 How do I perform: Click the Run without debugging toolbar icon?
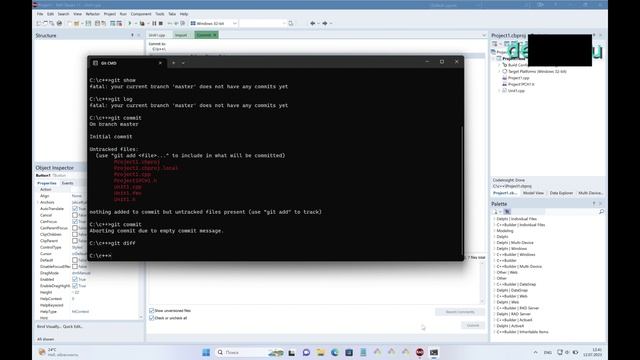tap(142, 23)
